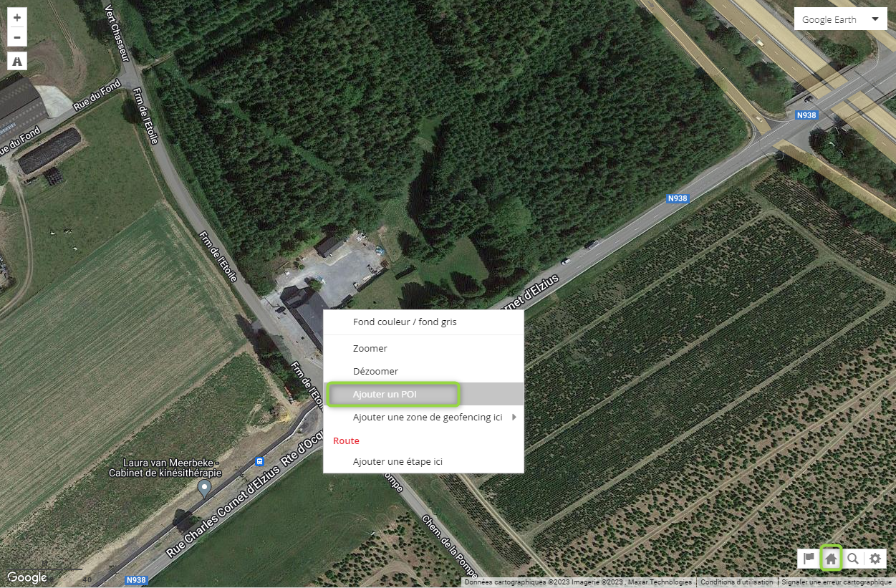Viewport: 896px width, 588px height.
Task: Expand the geofencing submenu arrow
Action: point(514,417)
